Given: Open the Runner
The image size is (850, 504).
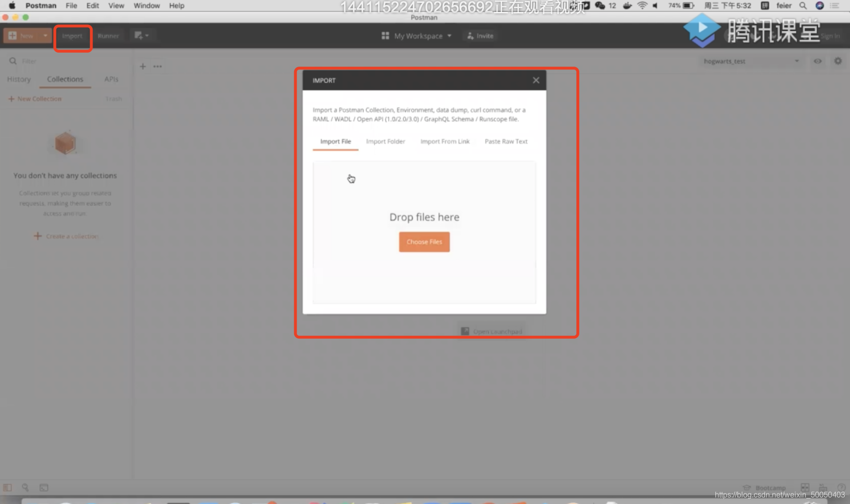Looking at the screenshot, I should tap(108, 36).
